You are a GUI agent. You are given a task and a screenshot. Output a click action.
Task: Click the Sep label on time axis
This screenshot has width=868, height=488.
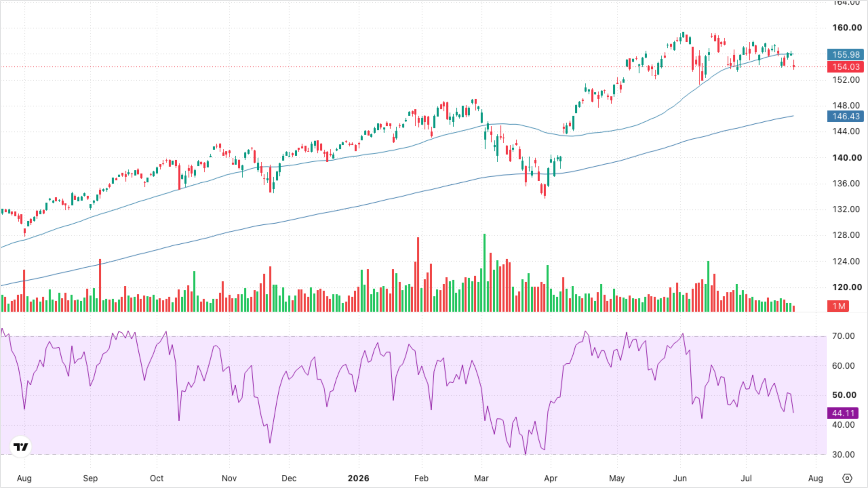[x=90, y=478]
